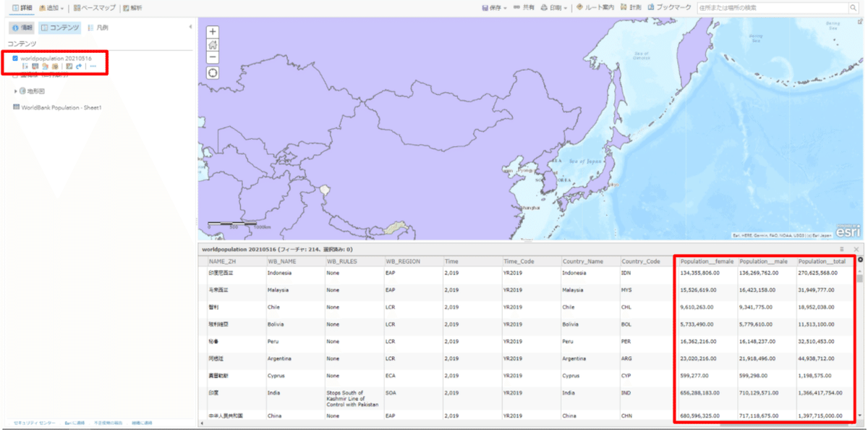
Task: Sort by NAME_ZH column header
Action: tap(236, 261)
